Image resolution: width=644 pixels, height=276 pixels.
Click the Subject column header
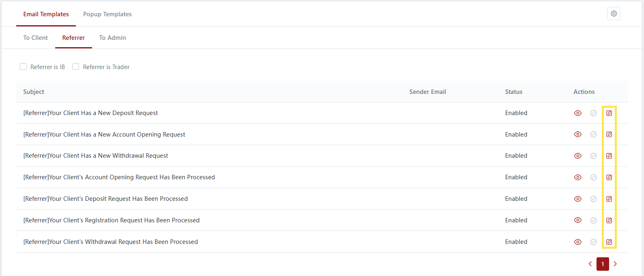click(34, 92)
